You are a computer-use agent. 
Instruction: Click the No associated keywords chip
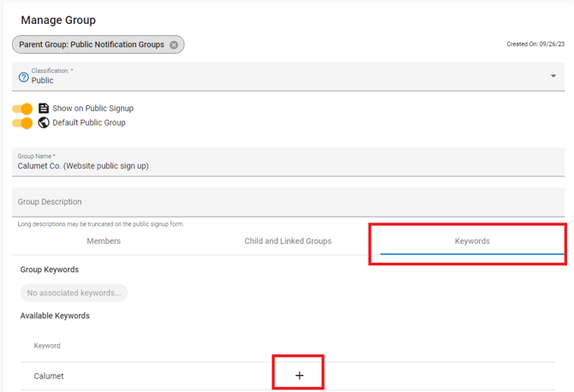click(74, 293)
